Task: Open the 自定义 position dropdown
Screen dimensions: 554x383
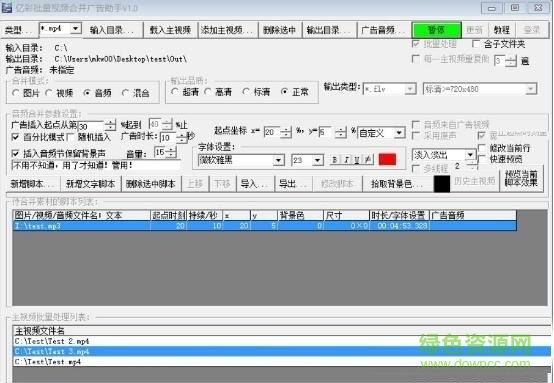Action: tap(399, 133)
